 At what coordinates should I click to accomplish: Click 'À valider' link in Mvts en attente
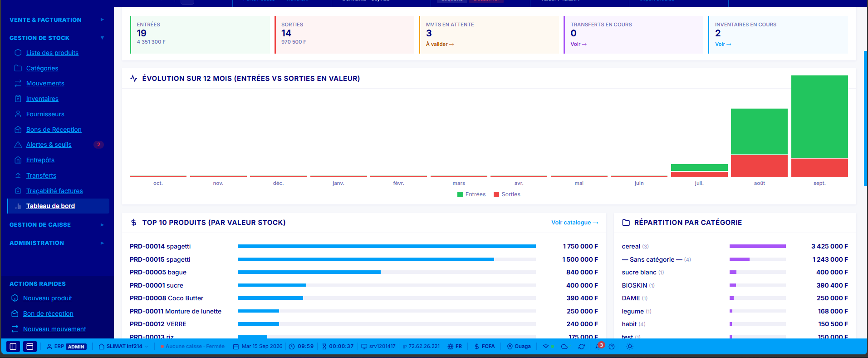tap(440, 44)
